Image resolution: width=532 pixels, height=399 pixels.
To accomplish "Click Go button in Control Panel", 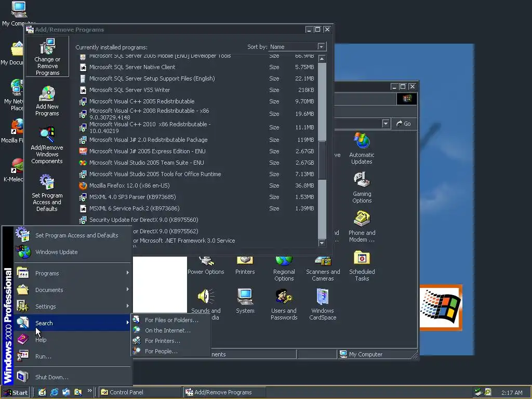I will pyautogui.click(x=404, y=124).
